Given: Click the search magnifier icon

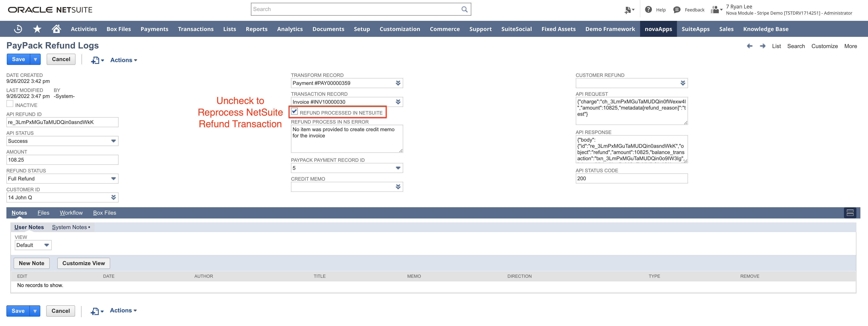Looking at the screenshot, I should (464, 9).
